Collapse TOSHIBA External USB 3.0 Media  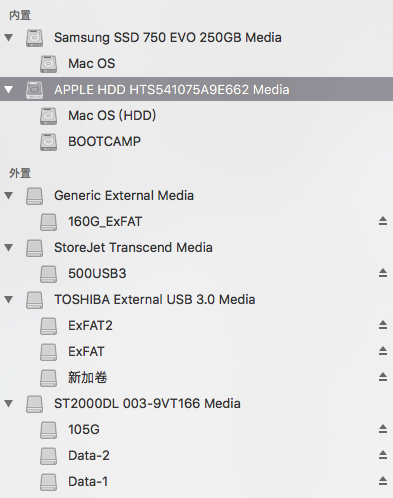click(9, 299)
